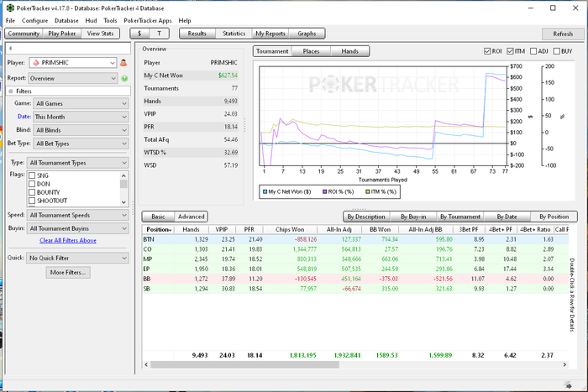Group report By Description
The height and width of the screenshot is (392, 588).
[x=366, y=217]
